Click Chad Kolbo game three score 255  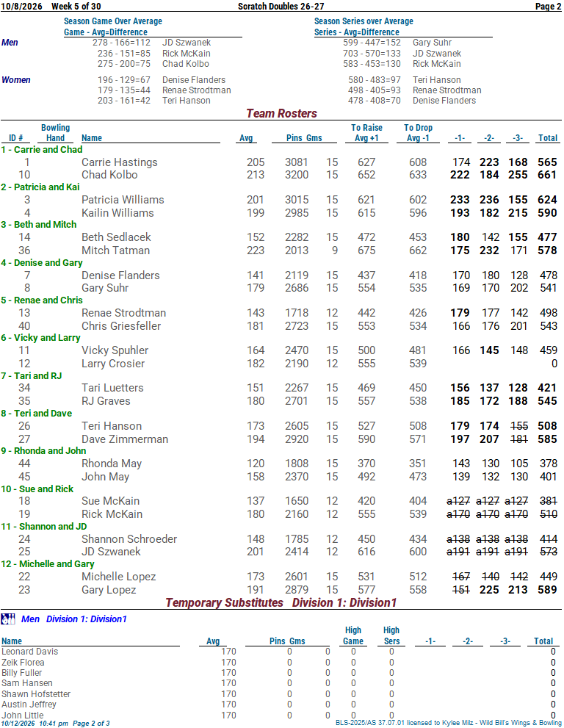(x=518, y=175)
